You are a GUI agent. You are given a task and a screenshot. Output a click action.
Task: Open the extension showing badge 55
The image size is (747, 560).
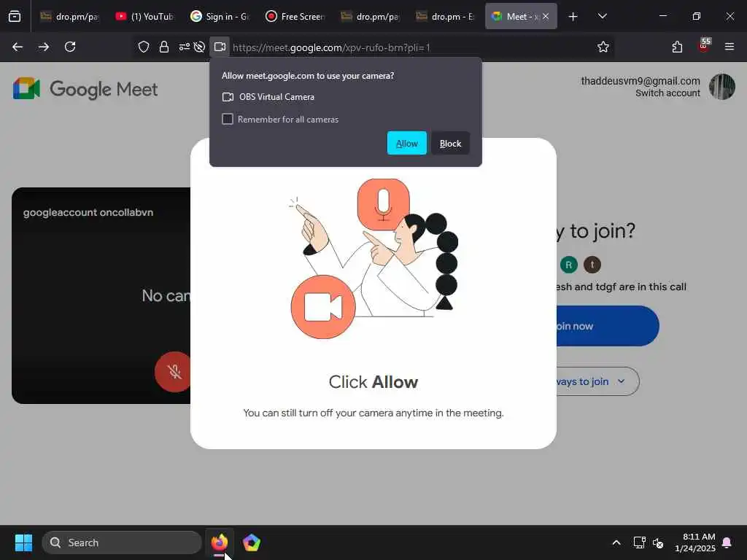pyautogui.click(x=704, y=46)
